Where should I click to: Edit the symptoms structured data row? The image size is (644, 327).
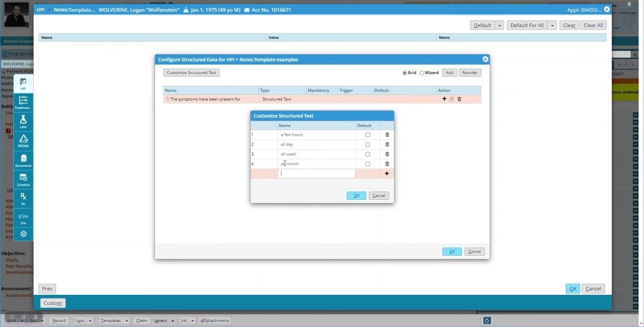[452, 99]
